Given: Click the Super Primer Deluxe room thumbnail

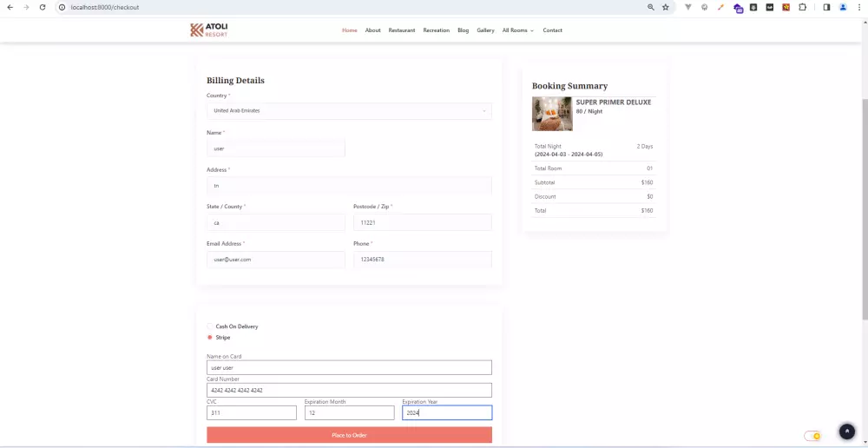Looking at the screenshot, I should click(552, 114).
